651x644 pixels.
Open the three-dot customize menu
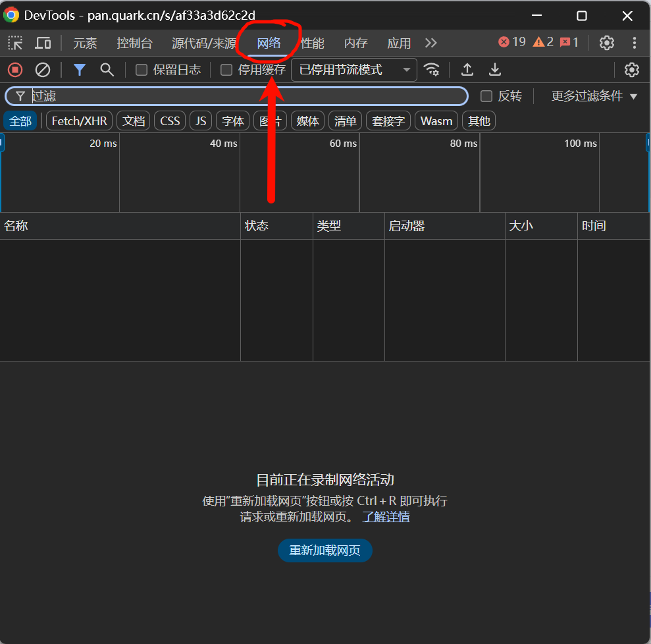(x=634, y=43)
